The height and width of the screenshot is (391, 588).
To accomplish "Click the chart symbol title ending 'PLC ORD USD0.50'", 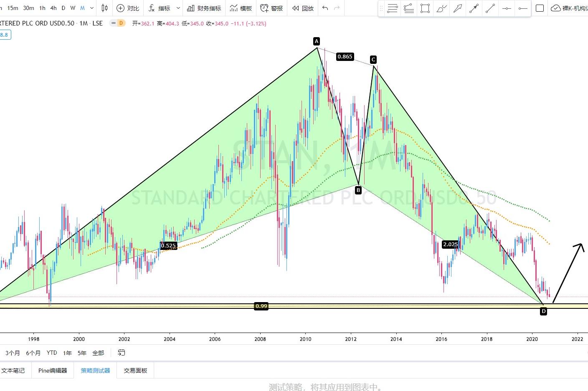I will tap(37, 23).
